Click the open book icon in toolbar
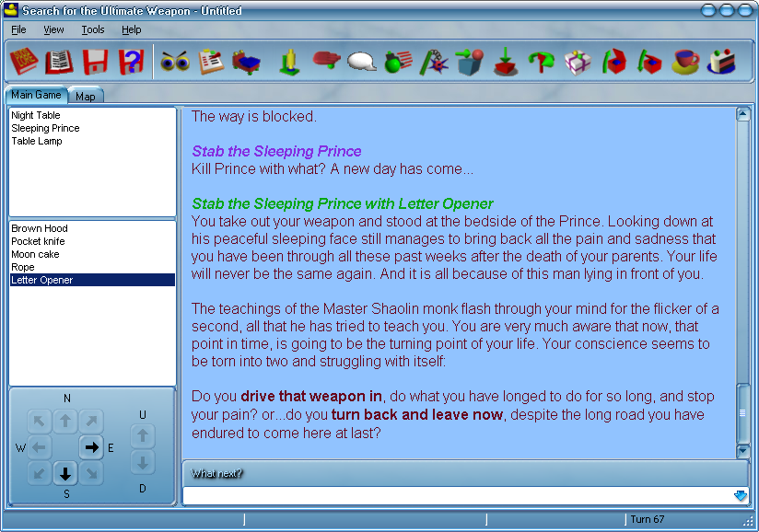Image resolution: width=759 pixels, height=532 pixels. [60, 62]
